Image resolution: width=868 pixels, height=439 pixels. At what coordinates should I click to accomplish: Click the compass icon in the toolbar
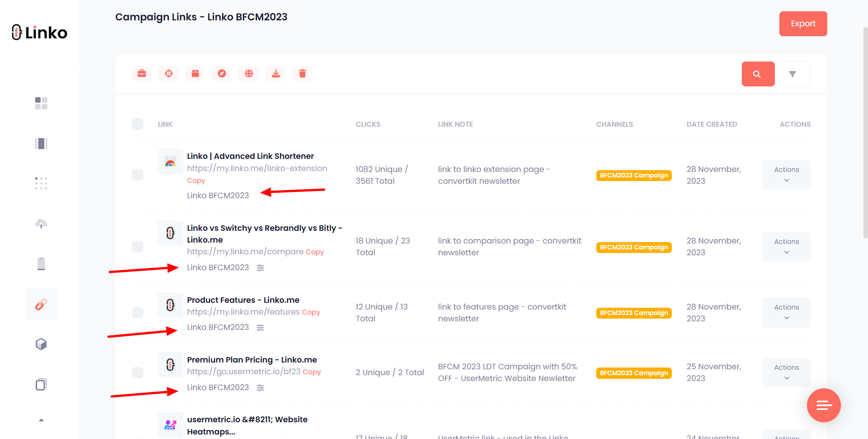[x=222, y=73]
